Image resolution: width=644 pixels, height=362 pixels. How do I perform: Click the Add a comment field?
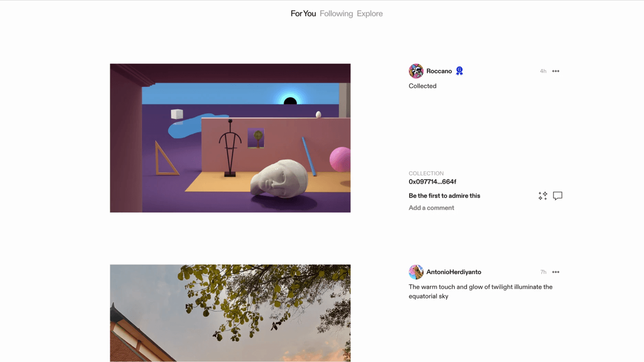(x=431, y=208)
